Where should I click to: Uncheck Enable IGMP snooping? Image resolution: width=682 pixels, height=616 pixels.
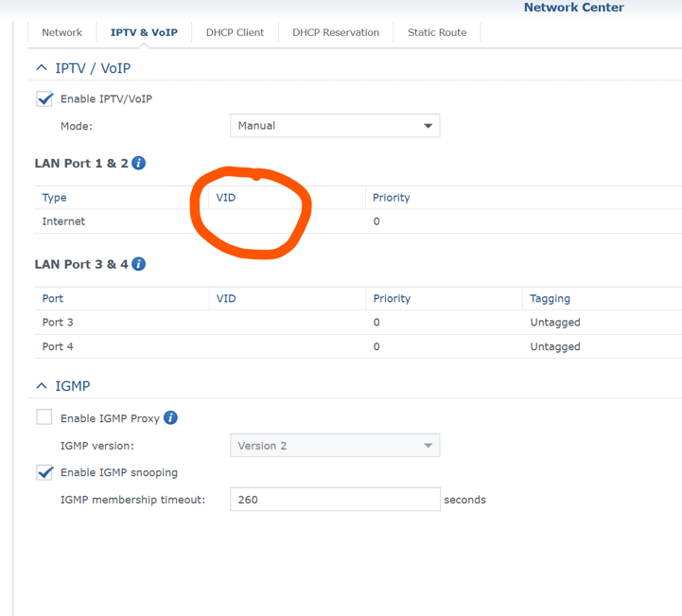point(44,472)
